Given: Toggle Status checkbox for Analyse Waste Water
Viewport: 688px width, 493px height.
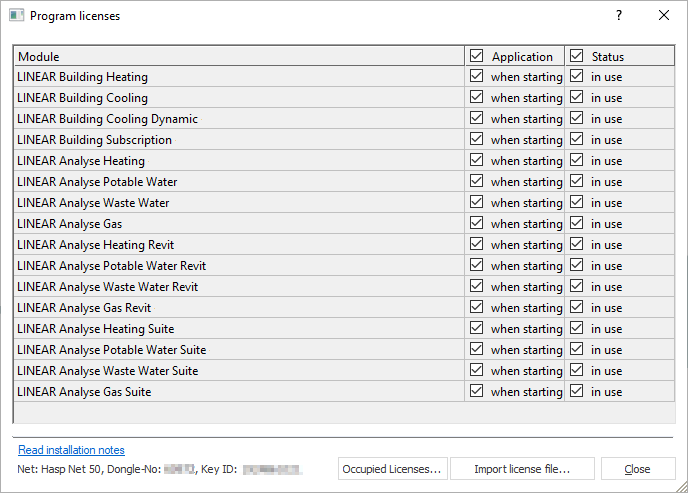Looking at the screenshot, I should click(577, 202).
